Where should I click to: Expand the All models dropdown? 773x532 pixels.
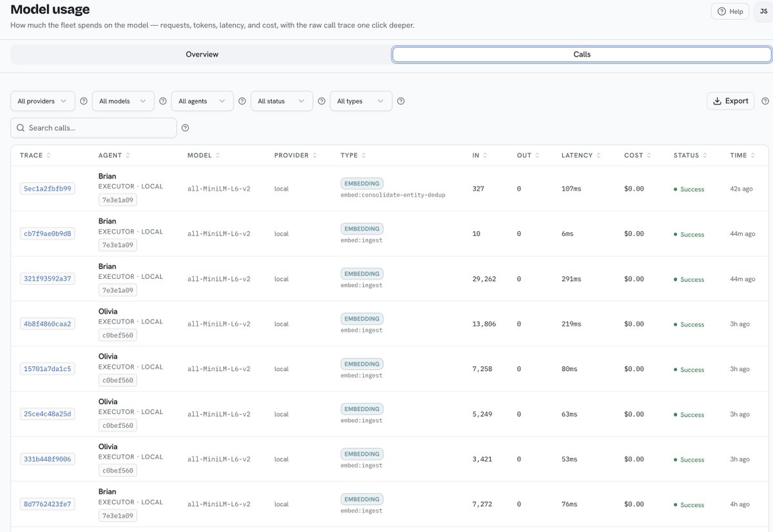coord(123,101)
